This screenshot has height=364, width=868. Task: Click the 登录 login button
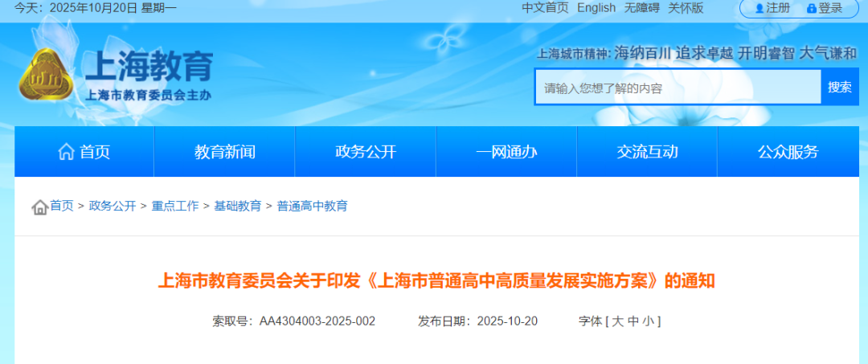(x=825, y=8)
